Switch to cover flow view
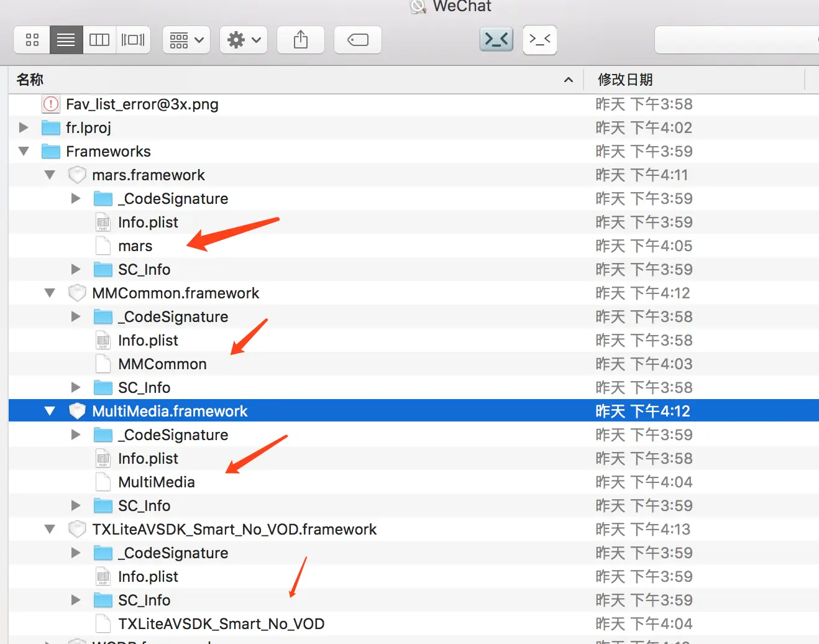 133,39
